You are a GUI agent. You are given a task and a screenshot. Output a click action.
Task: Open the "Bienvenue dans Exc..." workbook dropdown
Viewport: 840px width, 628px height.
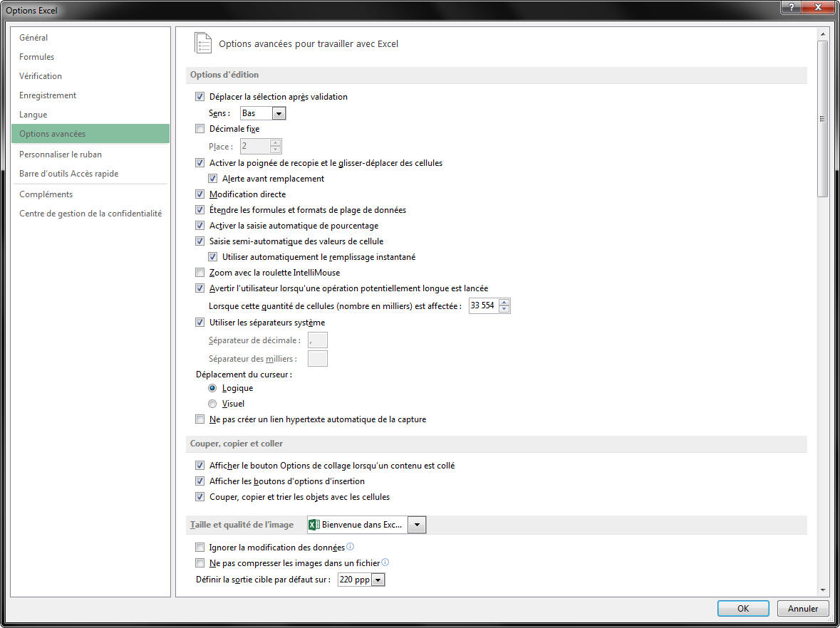(417, 525)
